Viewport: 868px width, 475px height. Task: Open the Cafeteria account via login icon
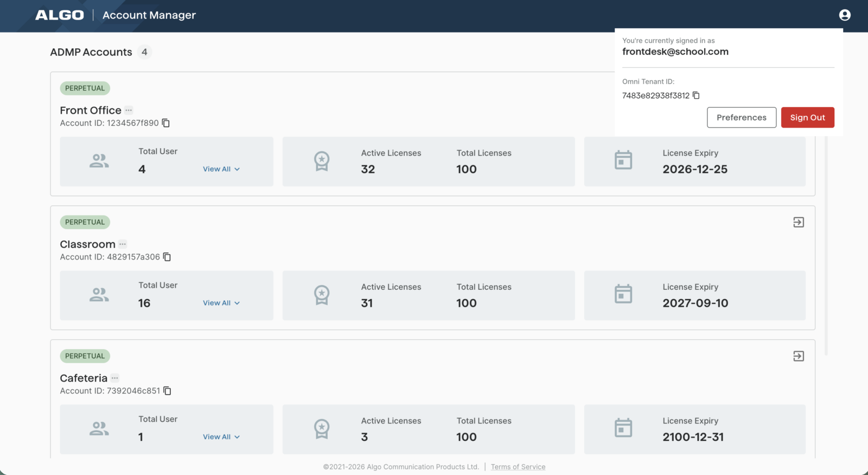click(798, 356)
